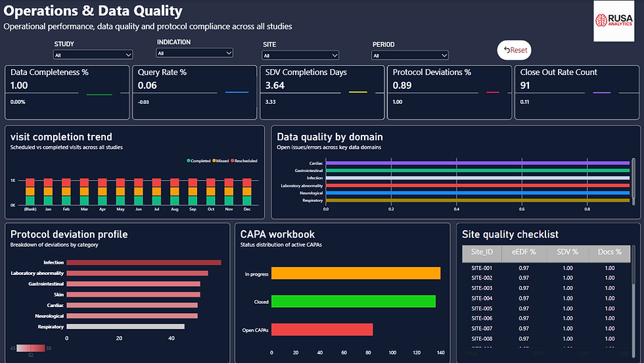Click the Neurological bar in data quality

tap(478, 193)
